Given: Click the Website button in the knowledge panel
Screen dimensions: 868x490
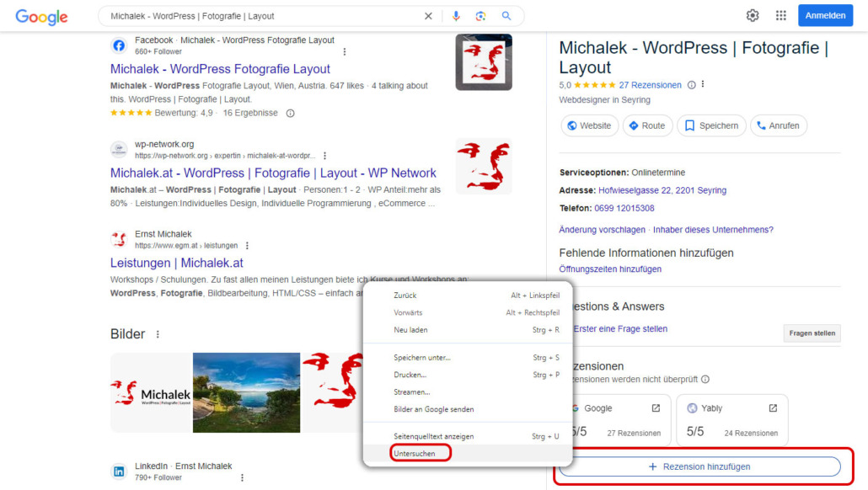Looking at the screenshot, I should click(589, 125).
